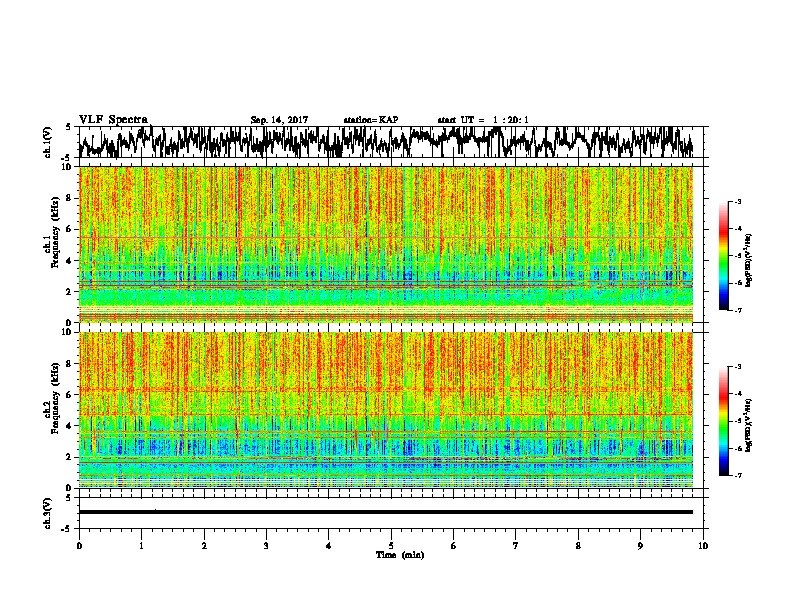Viewport: 792px width, 612px height.
Task: Click the "Time (min)" x-axis label
Action: pos(400,555)
